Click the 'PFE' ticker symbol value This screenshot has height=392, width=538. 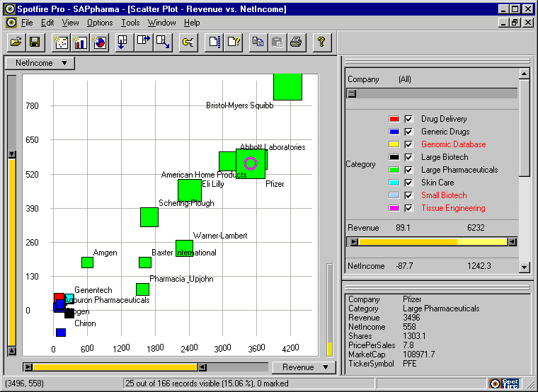click(x=409, y=364)
